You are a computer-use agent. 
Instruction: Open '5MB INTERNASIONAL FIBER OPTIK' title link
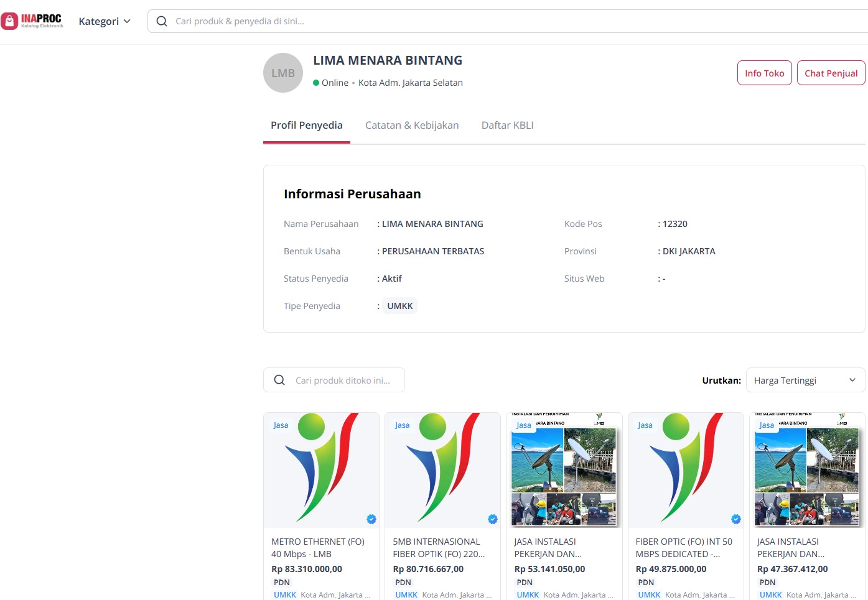tap(439, 548)
